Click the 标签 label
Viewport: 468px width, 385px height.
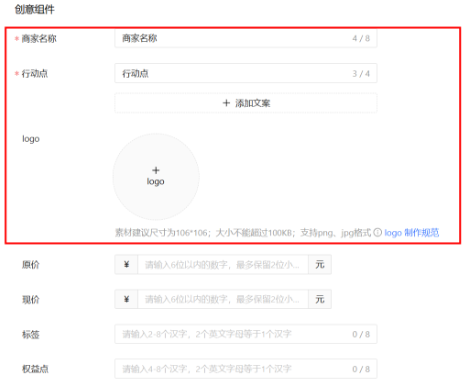pyautogui.click(x=31, y=334)
